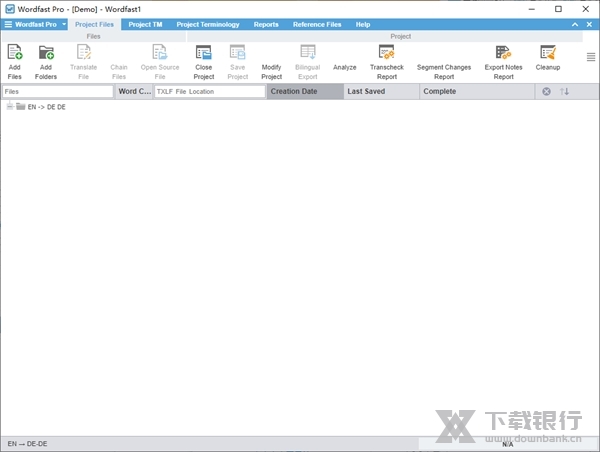Screen dimensions: 600x452
Task: Expand the EN -> DE DE tree node
Action: pyautogui.click(x=9, y=107)
